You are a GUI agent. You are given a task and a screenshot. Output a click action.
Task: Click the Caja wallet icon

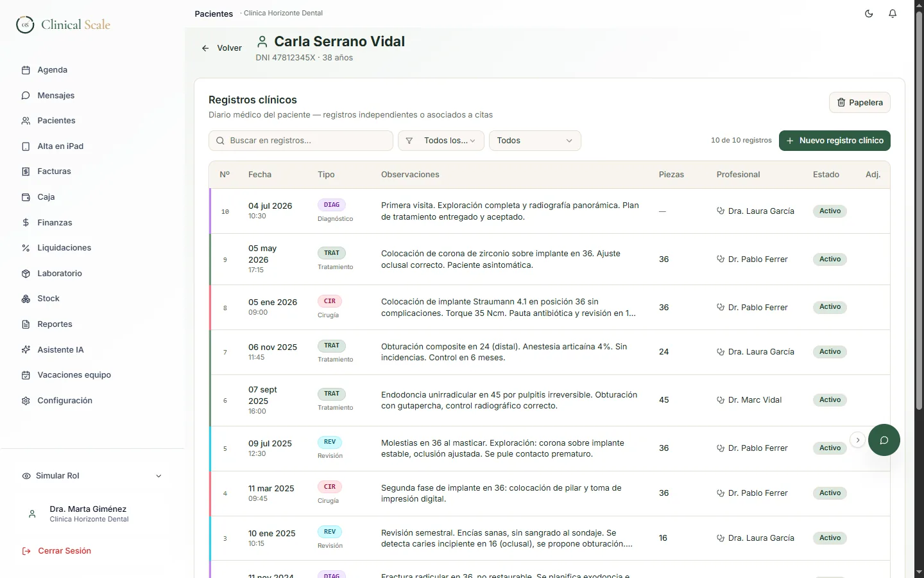[x=26, y=197]
